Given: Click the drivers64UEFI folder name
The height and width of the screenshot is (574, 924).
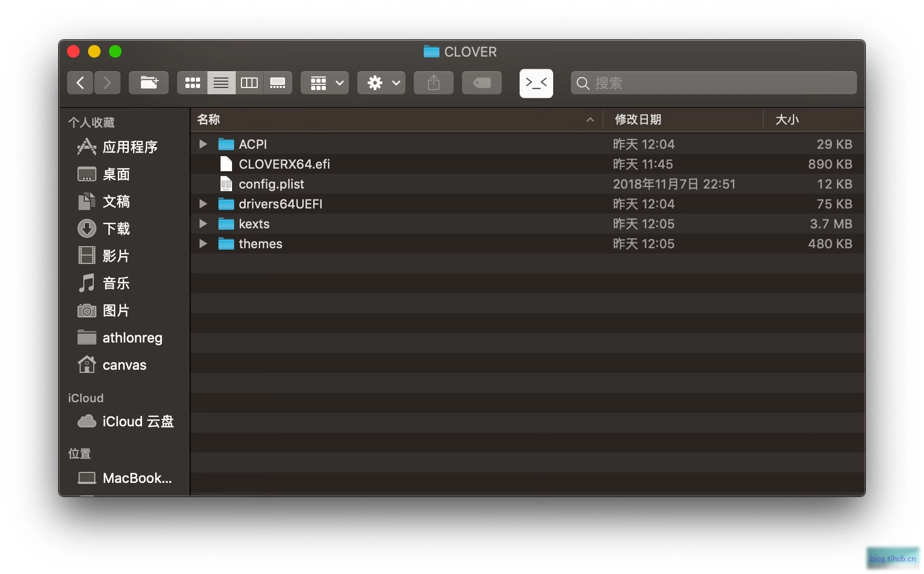Looking at the screenshot, I should coord(281,204).
